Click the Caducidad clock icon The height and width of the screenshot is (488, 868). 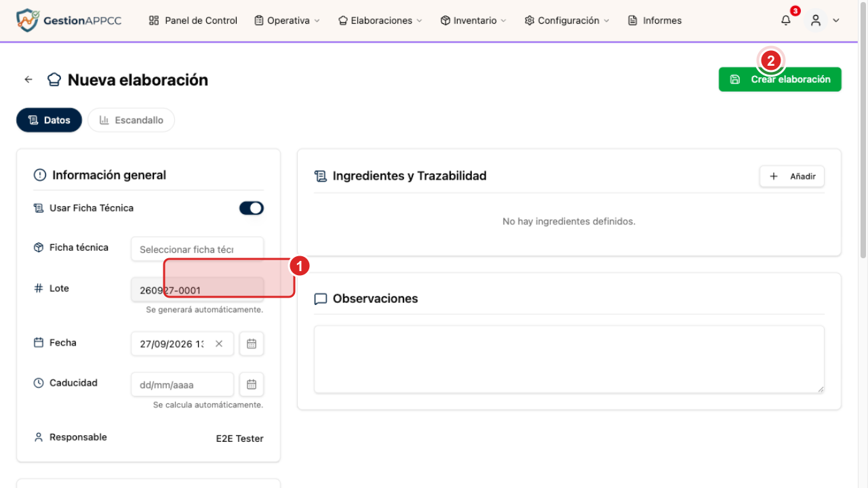[x=39, y=383]
